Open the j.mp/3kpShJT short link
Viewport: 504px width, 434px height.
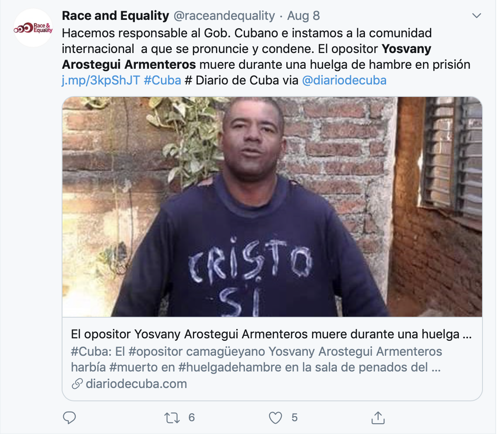point(101,80)
